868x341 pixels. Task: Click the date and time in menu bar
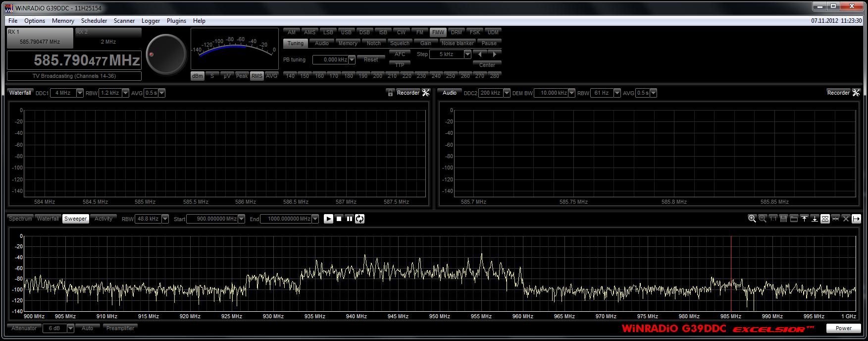(x=836, y=21)
